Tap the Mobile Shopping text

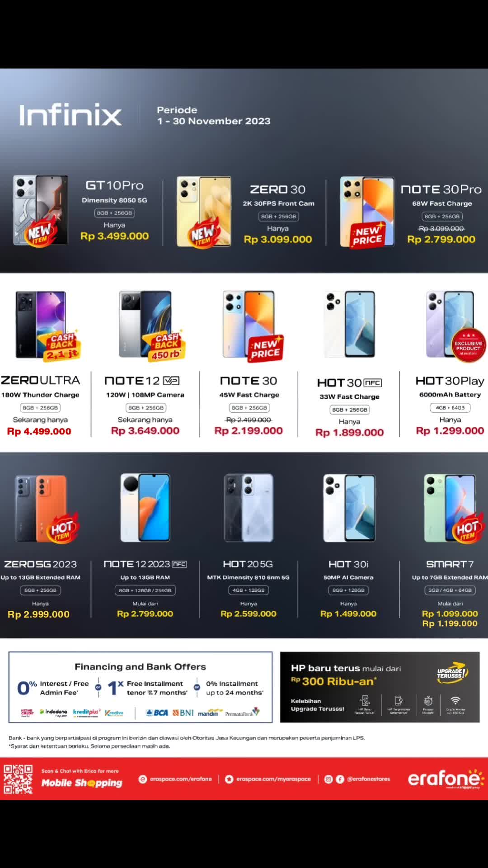(82, 783)
